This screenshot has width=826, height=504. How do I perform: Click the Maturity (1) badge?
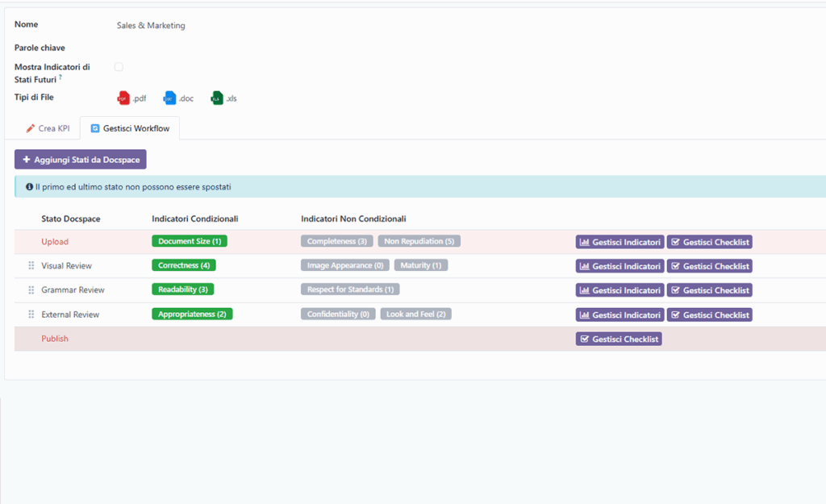(x=421, y=265)
